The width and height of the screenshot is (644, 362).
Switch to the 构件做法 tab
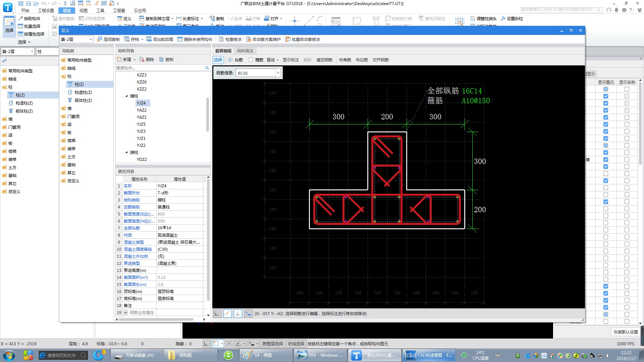(x=245, y=51)
